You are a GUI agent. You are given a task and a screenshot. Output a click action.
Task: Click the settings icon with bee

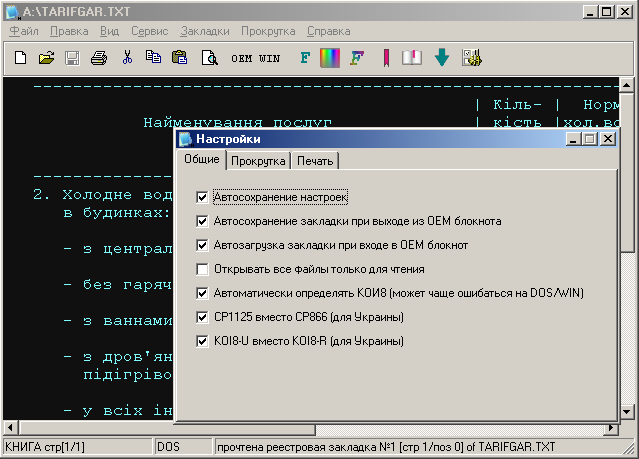tap(472, 57)
